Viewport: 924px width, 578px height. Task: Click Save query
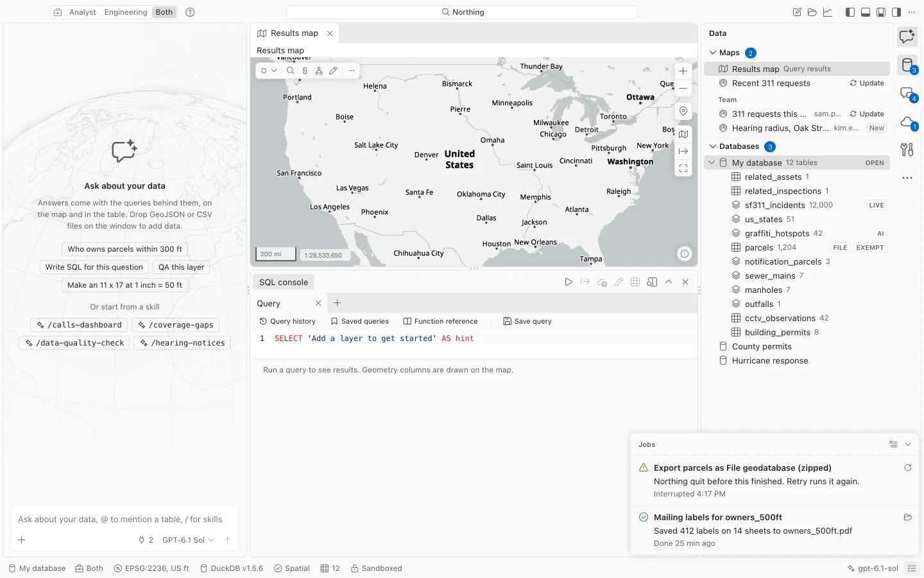(527, 321)
